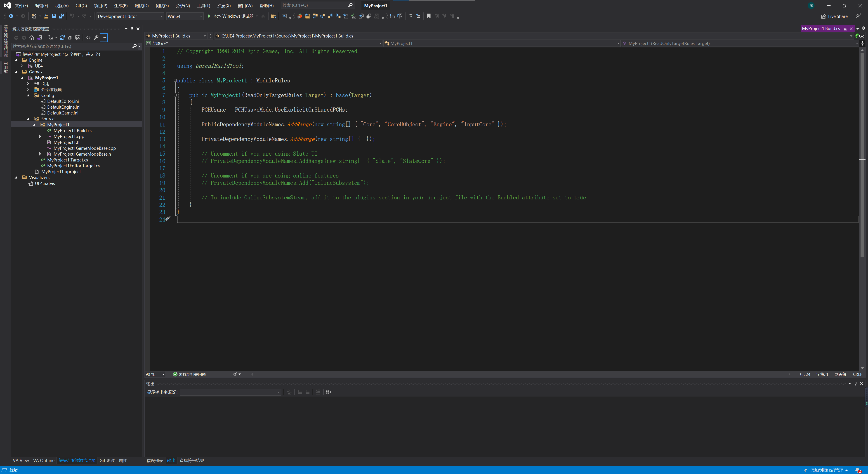
Task: Open the member dropdown MyProject1(ReadOnlyTargetRules Target)
Action: tap(740, 43)
